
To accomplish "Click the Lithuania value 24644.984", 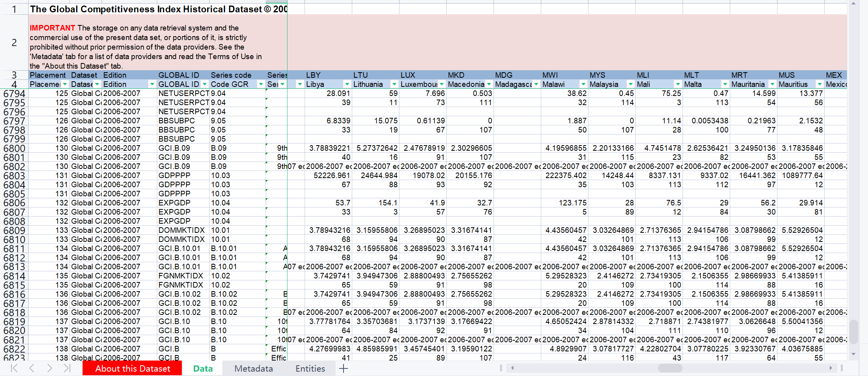I will tap(375, 175).
